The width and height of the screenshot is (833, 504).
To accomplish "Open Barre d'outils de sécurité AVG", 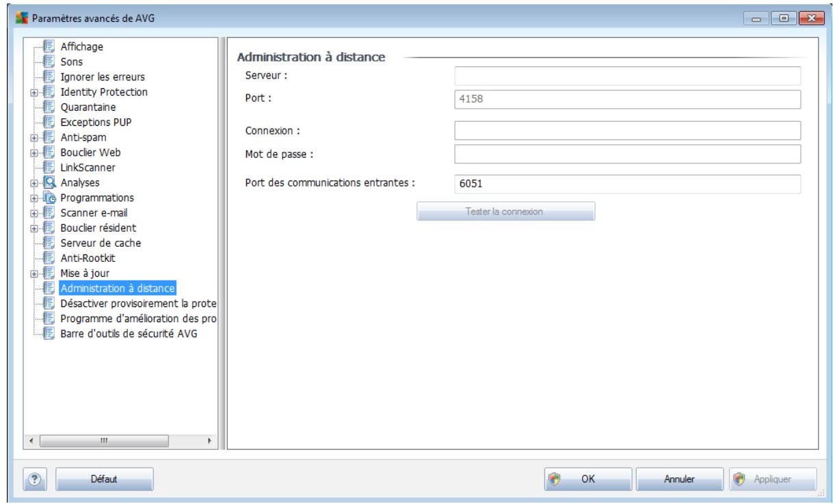I will (129, 333).
